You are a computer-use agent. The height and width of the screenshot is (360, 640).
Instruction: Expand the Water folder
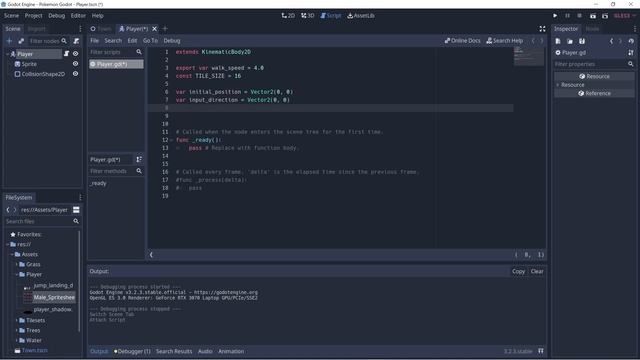(x=17, y=340)
